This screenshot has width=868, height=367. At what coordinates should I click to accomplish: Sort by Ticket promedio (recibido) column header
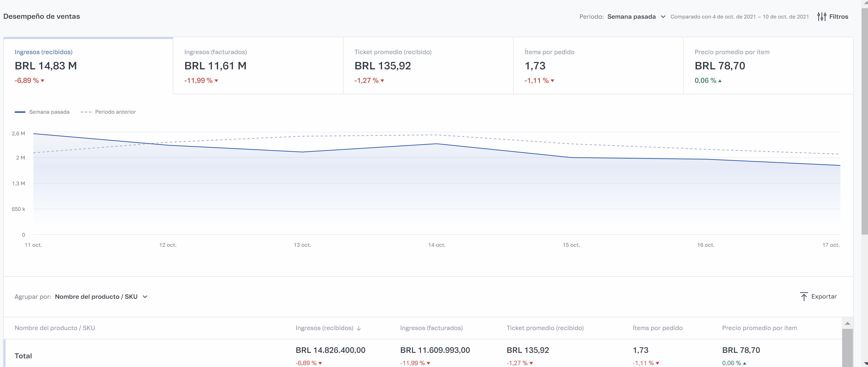[545, 328]
